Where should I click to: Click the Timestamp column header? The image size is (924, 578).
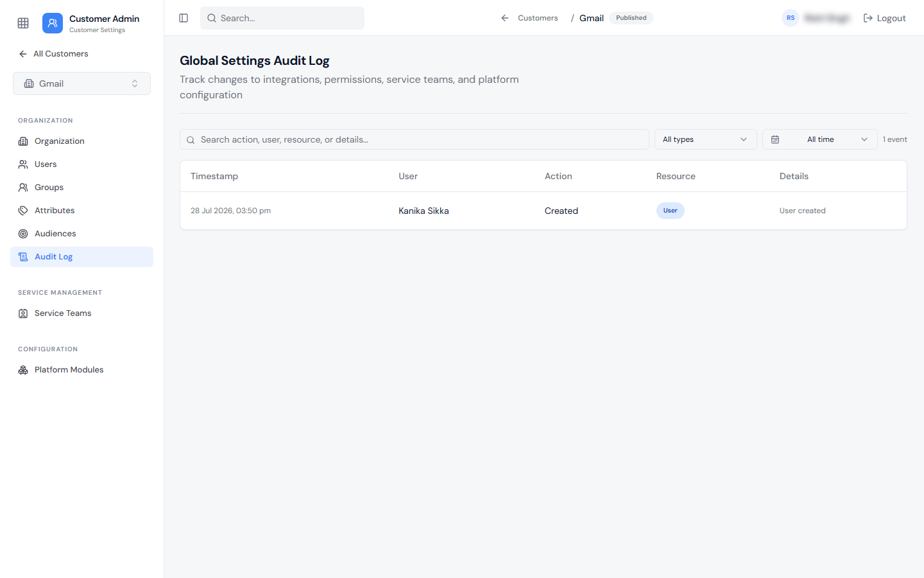coord(214,176)
